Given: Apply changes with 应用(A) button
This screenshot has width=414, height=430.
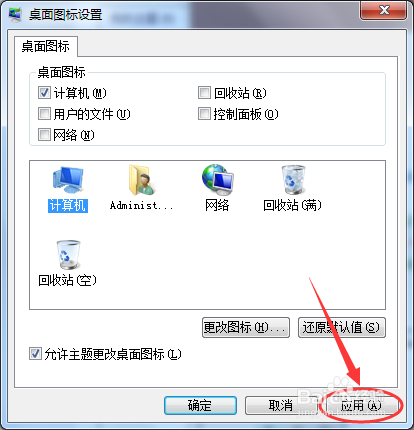Looking at the screenshot, I should point(361,405).
